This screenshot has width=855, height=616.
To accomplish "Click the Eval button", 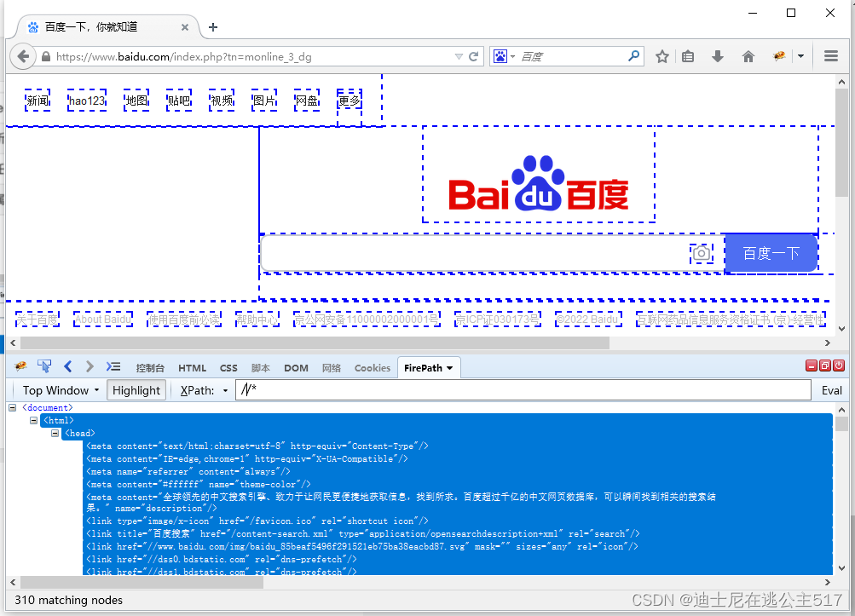I will [x=831, y=390].
